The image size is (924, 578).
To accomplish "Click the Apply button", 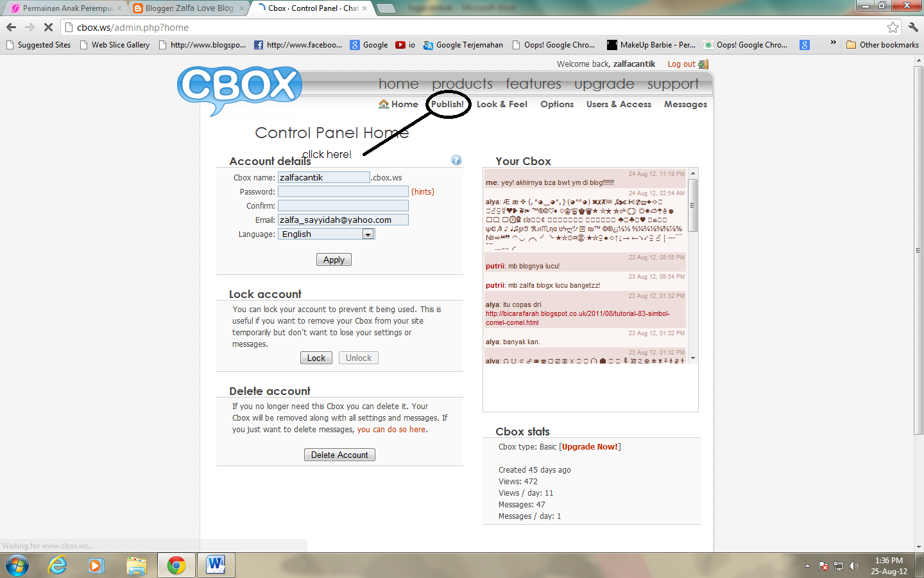I will click(334, 259).
